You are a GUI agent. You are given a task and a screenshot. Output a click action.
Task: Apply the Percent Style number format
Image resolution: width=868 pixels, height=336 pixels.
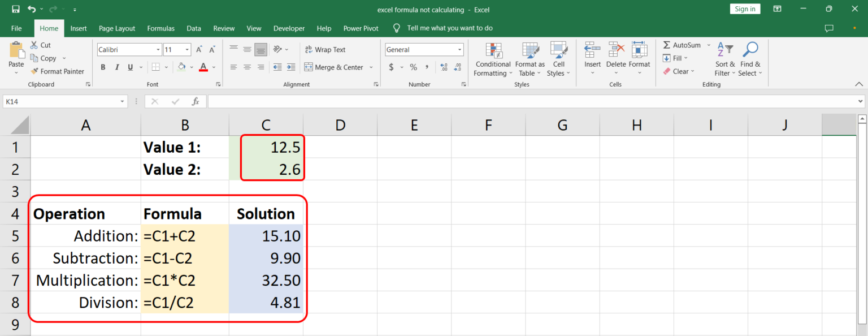413,67
